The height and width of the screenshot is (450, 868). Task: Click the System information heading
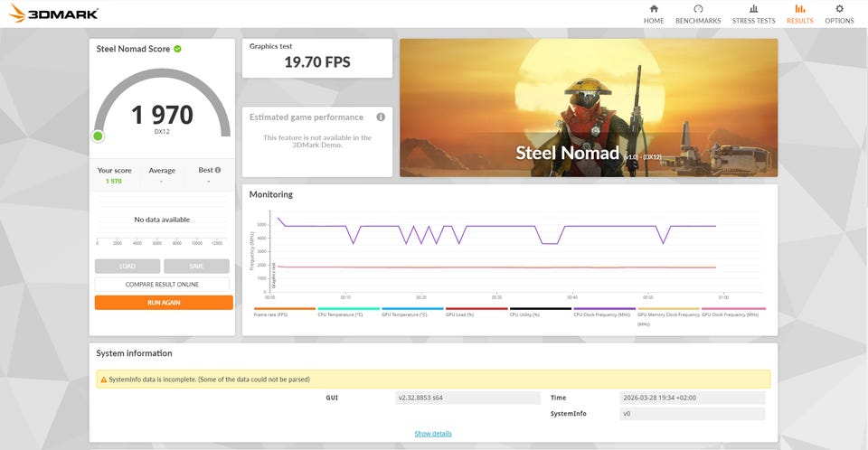[134, 353]
